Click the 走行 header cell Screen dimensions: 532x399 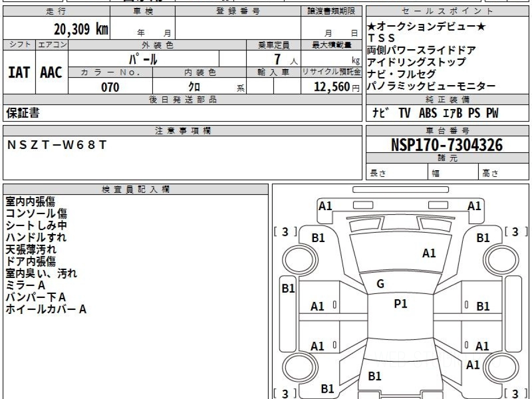tap(56, 12)
